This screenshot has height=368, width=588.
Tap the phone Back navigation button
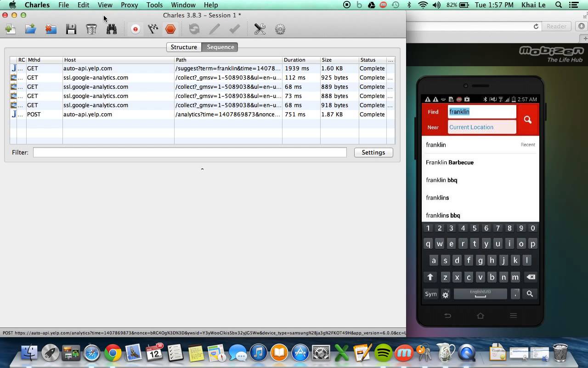coord(447,316)
